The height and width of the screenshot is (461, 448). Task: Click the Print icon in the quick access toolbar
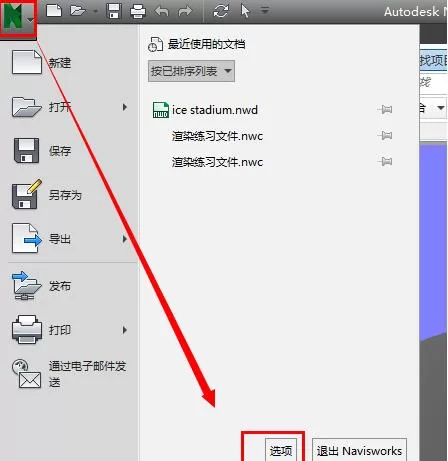tap(138, 11)
